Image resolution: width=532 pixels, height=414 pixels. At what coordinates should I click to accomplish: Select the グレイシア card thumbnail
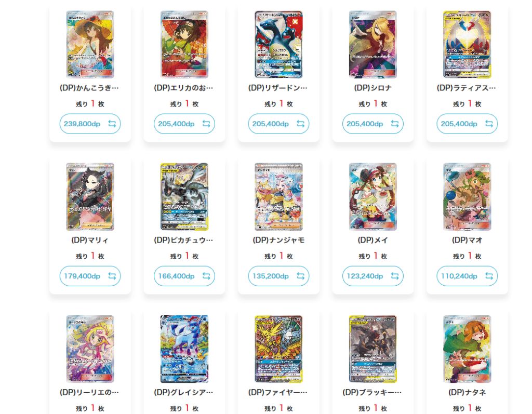pyautogui.click(x=184, y=349)
